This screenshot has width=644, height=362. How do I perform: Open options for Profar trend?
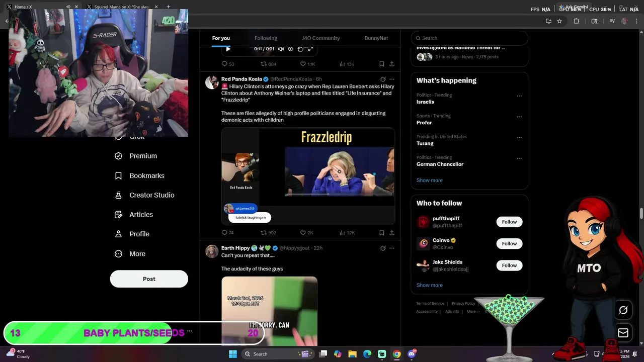click(x=519, y=117)
